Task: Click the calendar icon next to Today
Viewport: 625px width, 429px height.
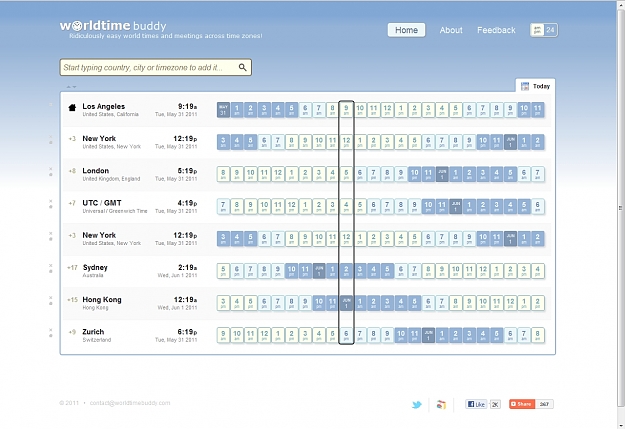Action: (525, 86)
